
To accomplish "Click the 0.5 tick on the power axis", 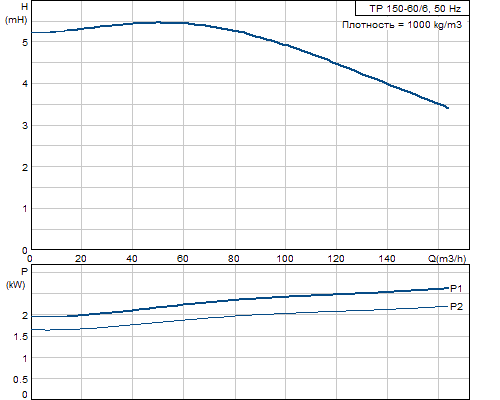I will (20, 380).
